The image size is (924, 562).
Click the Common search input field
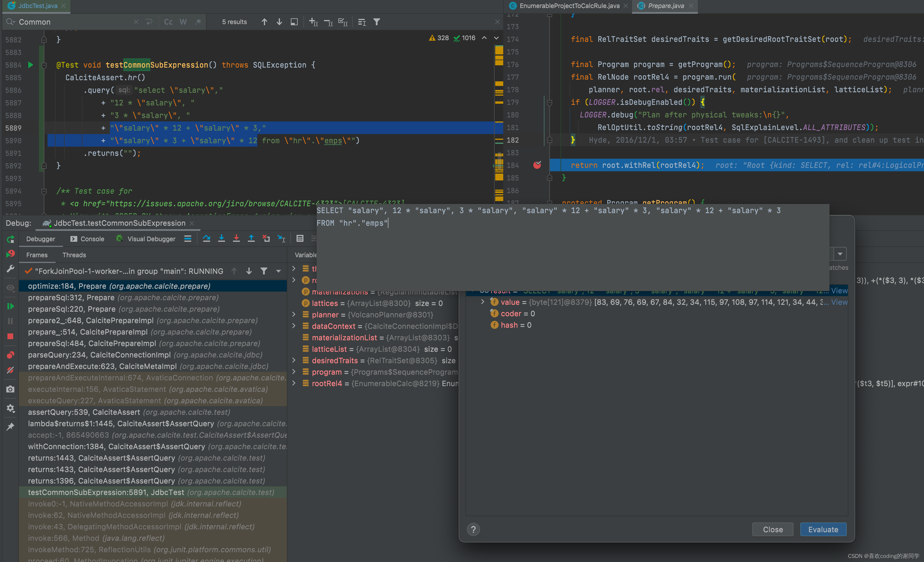point(75,22)
